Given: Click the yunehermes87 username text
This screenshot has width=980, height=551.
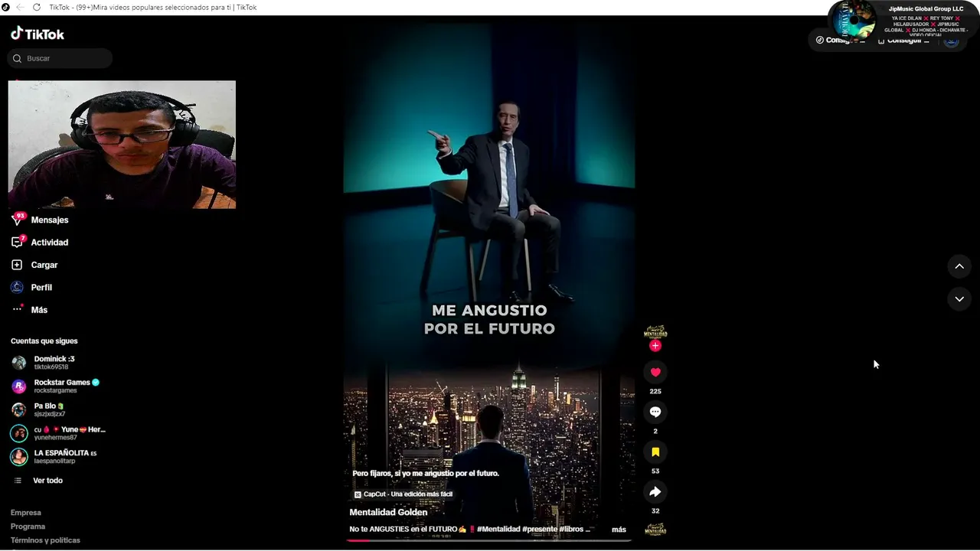Looking at the screenshot, I should (55, 438).
